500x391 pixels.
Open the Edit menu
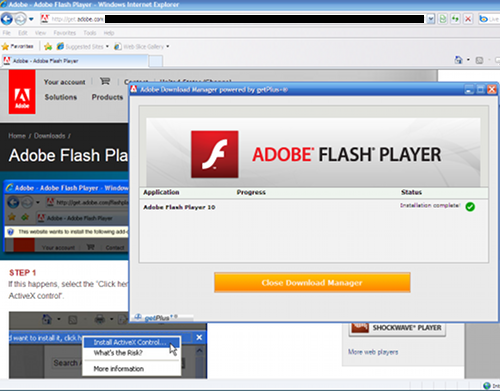pyautogui.click(x=23, y=33)
